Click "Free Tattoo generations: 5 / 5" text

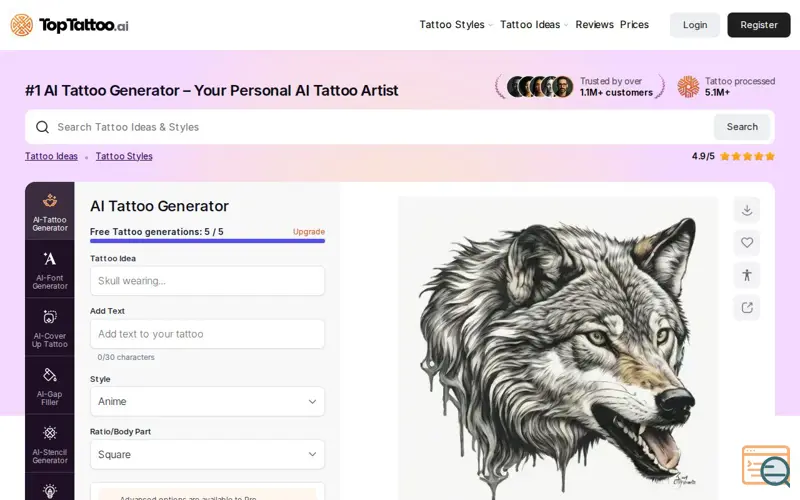[157, 232]
